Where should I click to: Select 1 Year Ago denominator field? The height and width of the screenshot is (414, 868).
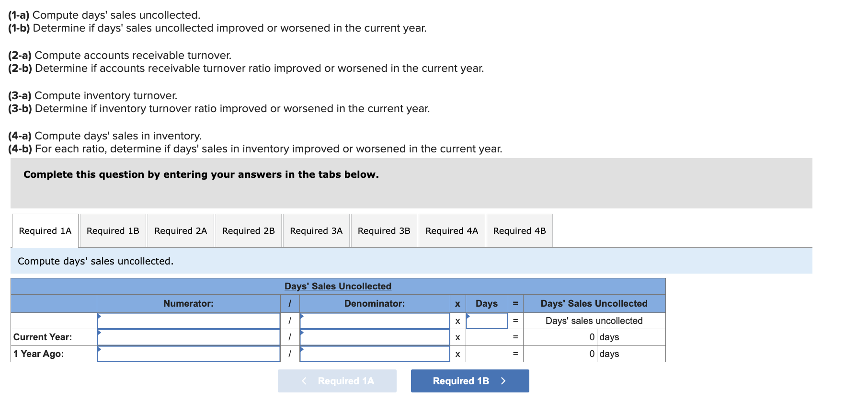point(375,354)
